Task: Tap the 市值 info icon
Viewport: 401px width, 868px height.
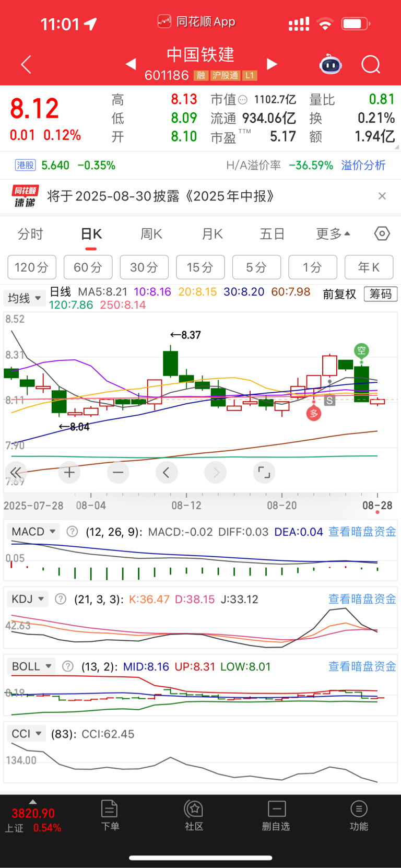Action: (x=243, y=100)
